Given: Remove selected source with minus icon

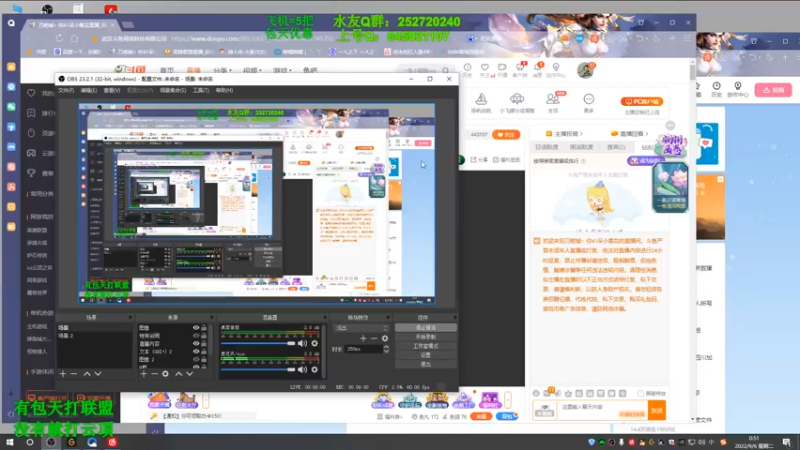Looking at the screenshot, I should (154, 374).
